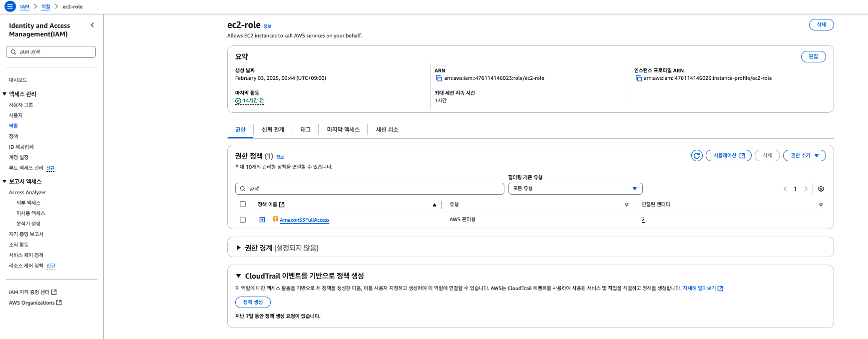This screenshot has height=339, width=868.
Task: Click the green last-activity check icon
Action: [238, 101]
